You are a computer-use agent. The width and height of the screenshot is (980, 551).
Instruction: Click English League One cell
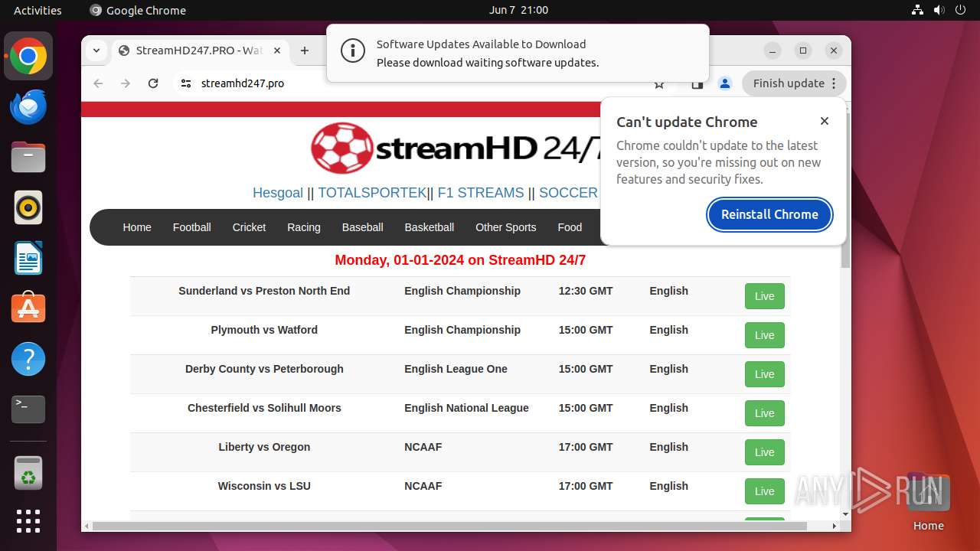456,369
